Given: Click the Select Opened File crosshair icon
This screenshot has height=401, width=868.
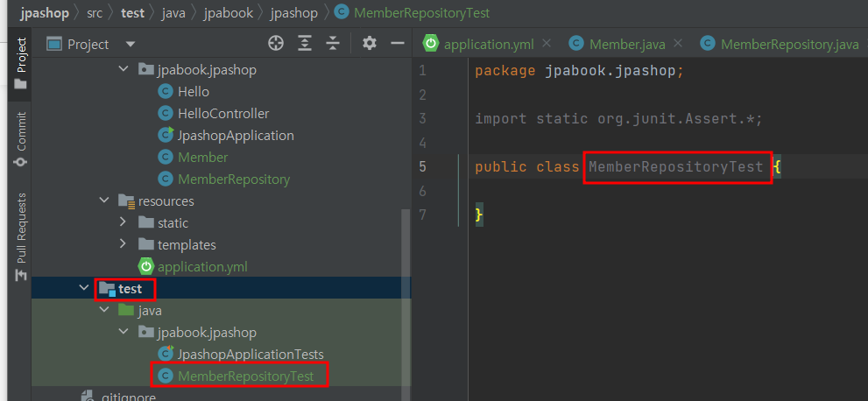Looking at the screenshot, I should (276, 44).
